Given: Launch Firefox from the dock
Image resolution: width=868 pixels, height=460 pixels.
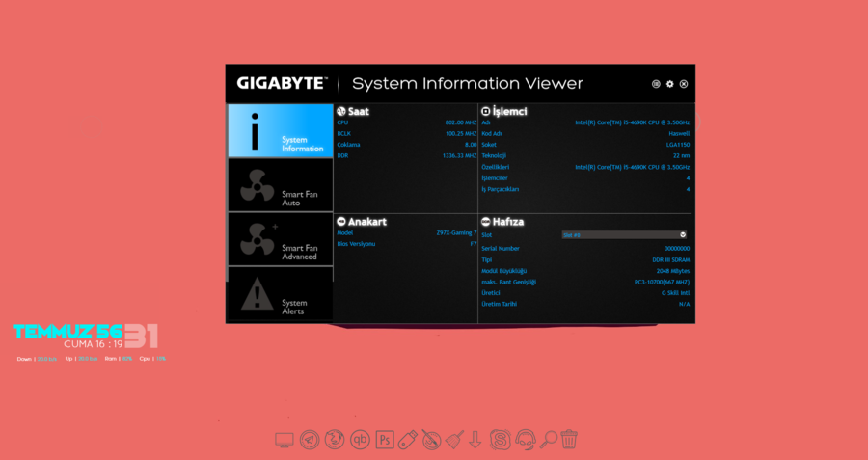Looking at the screenshot, I should (335, 440).
